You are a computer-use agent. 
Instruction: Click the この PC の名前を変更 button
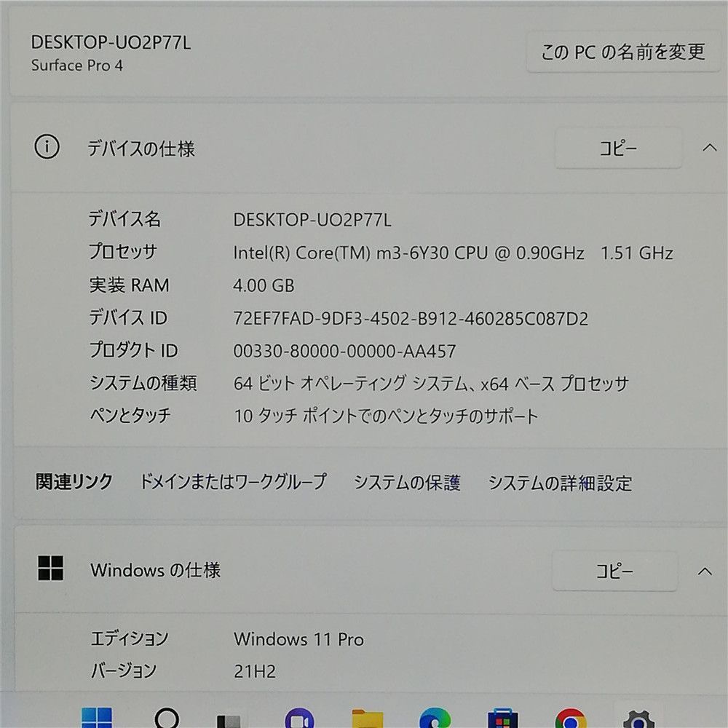click(x=623, y=52)
